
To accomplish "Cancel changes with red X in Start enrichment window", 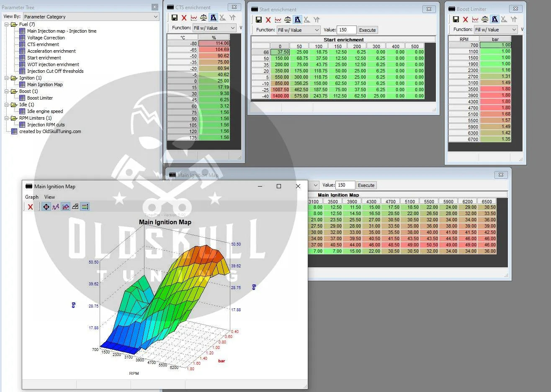I will [x=268, y=20].
